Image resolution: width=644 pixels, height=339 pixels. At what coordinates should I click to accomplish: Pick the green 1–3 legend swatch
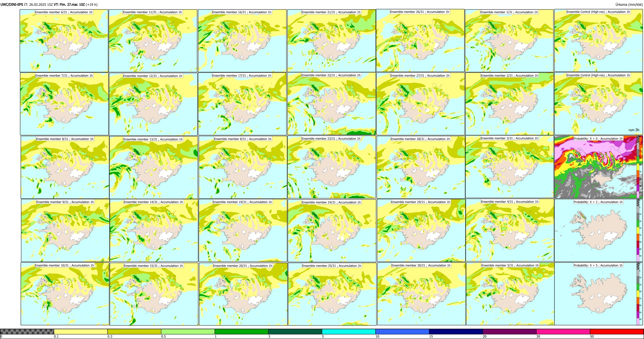(241, 332)
